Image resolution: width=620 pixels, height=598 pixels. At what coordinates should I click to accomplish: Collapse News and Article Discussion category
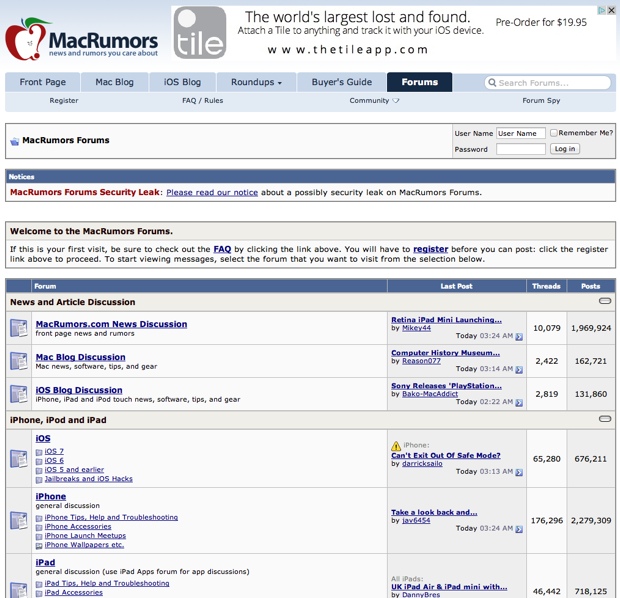(x=605, y=301)
